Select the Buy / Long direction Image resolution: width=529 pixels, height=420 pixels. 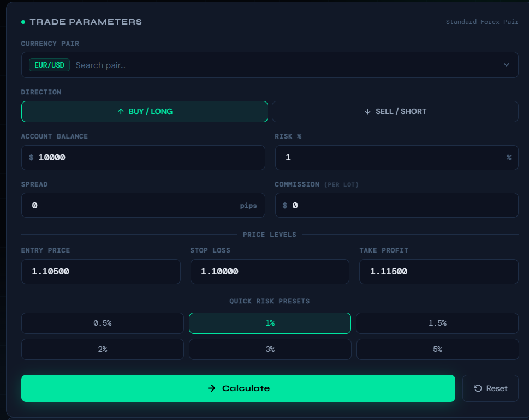coord(145,111)
